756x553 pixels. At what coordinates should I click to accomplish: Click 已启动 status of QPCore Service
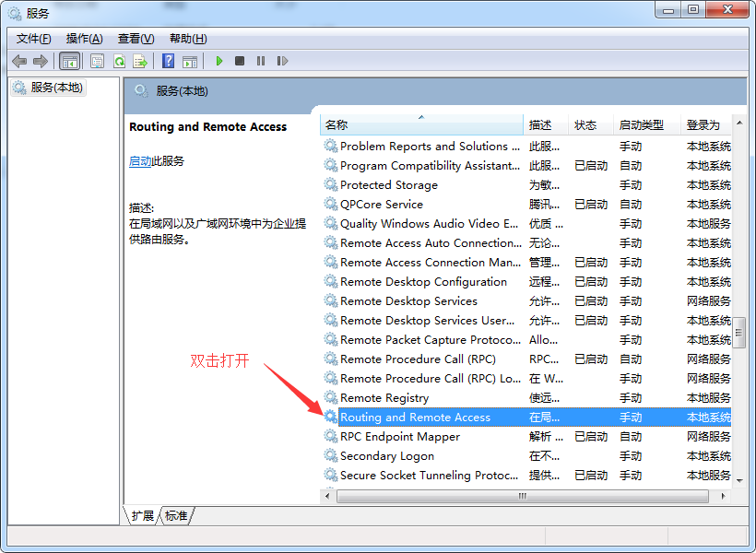tap(591, 205)
